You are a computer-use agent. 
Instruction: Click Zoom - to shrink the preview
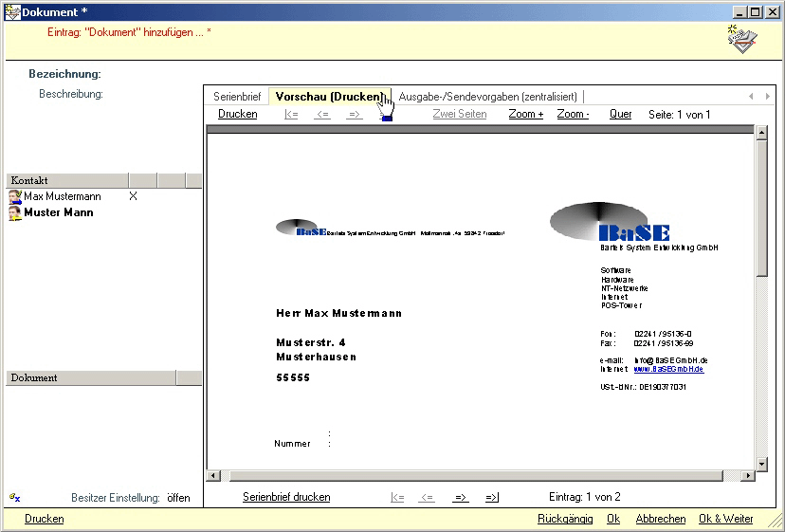click(573, 115)
